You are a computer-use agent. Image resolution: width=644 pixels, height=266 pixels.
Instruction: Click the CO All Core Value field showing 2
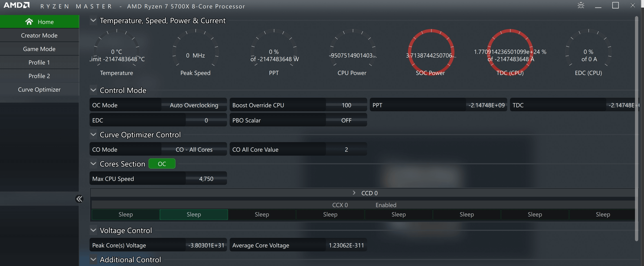click(346, 149)
